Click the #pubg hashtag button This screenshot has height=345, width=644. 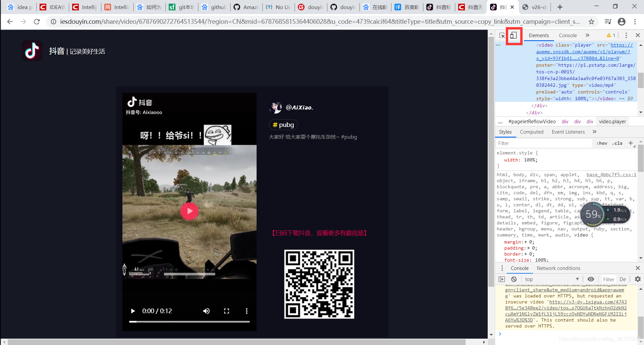(x=283, y=125)
